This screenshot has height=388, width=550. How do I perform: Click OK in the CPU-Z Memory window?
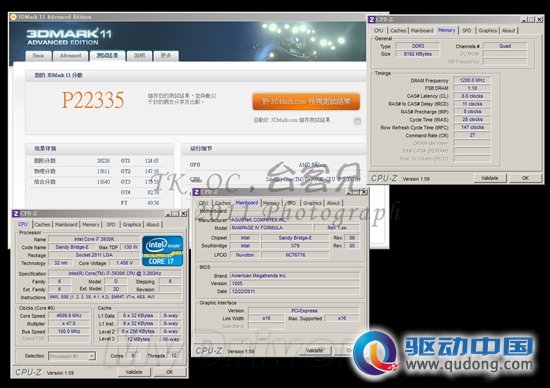click(x=525, y=178)
